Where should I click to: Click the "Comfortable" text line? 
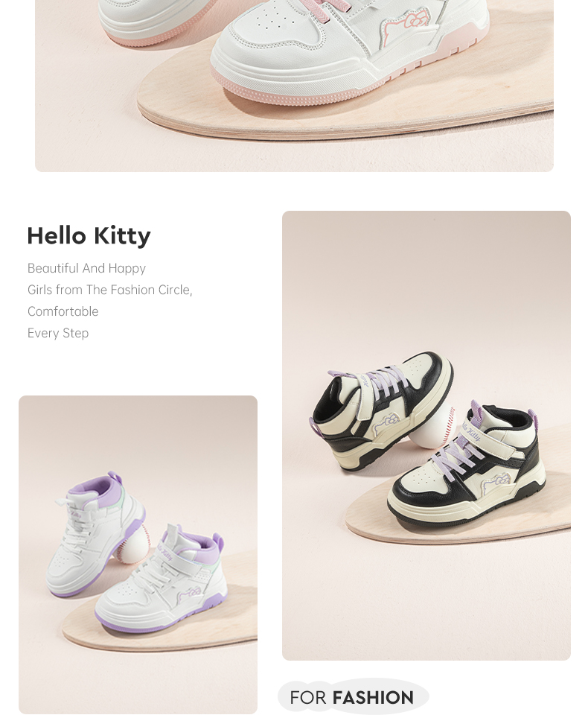(x=63, y=311)
